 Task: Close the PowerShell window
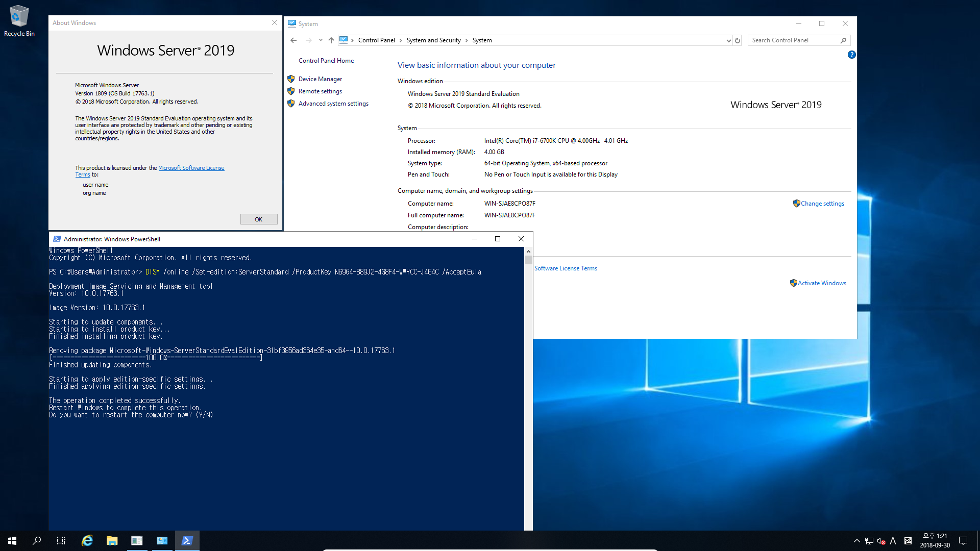(x=521, y=239)
